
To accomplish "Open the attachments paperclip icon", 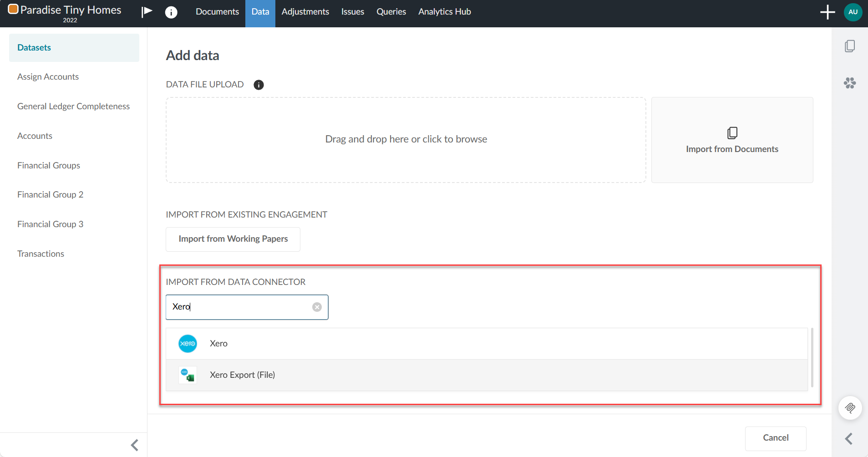I will pos(850,408).
